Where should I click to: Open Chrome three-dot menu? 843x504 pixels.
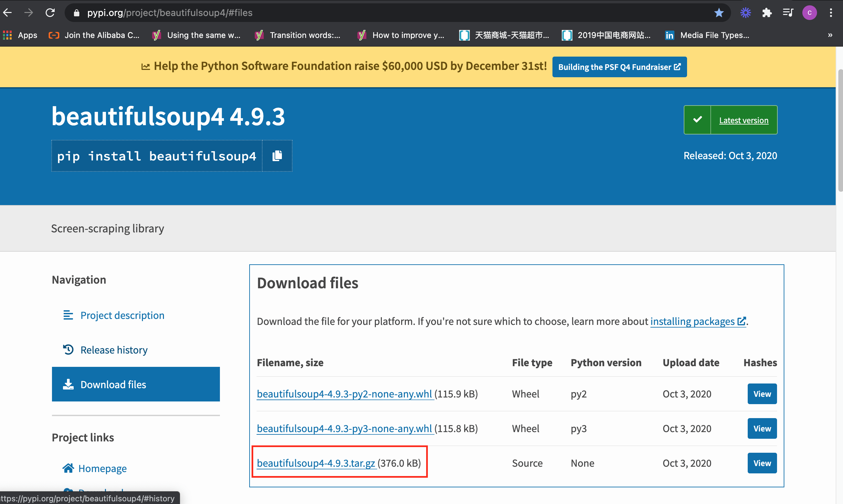pos(831,13)
